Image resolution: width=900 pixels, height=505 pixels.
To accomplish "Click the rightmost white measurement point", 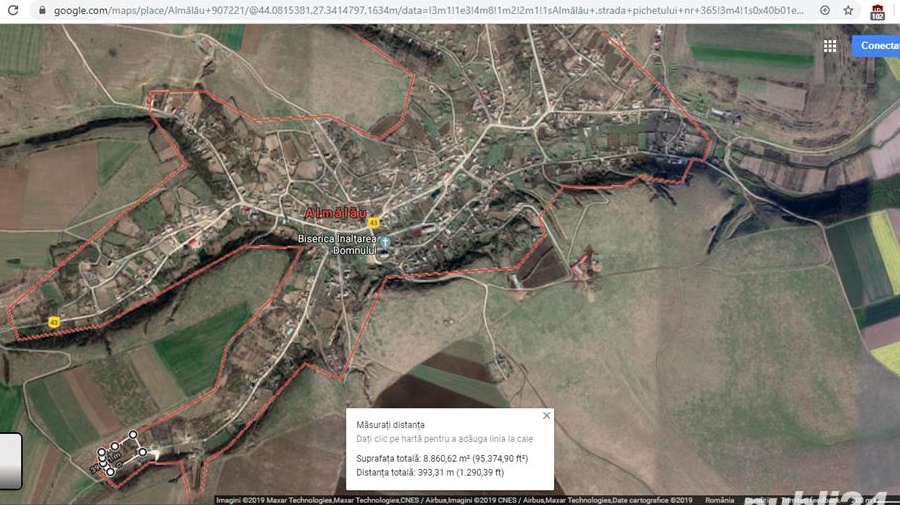I will [143, 453].
